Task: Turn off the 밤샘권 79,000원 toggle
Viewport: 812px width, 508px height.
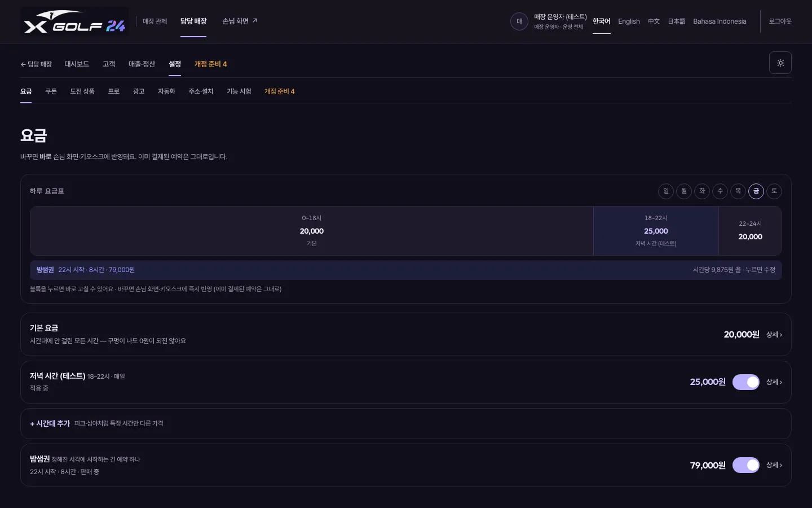Action: (746, 465)
